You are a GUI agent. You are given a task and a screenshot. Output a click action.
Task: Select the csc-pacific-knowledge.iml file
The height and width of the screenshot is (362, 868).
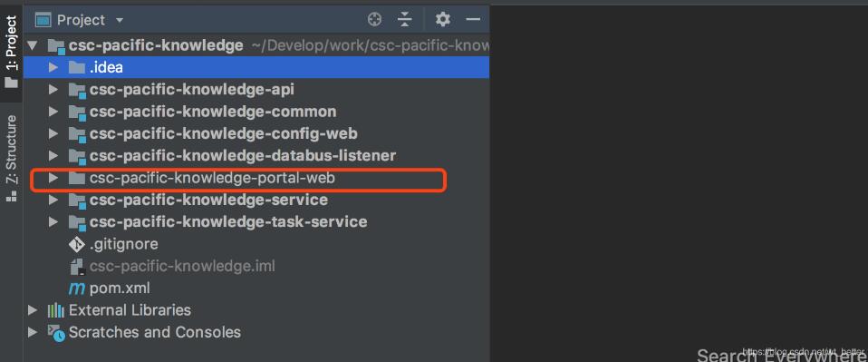click(x=182, y=266)
